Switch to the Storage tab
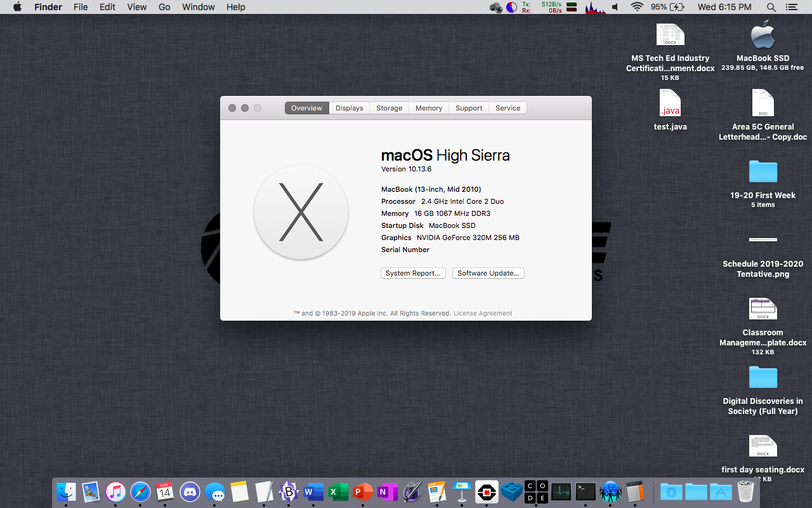The width and height of the screenshot is (812, 508). 389,108
